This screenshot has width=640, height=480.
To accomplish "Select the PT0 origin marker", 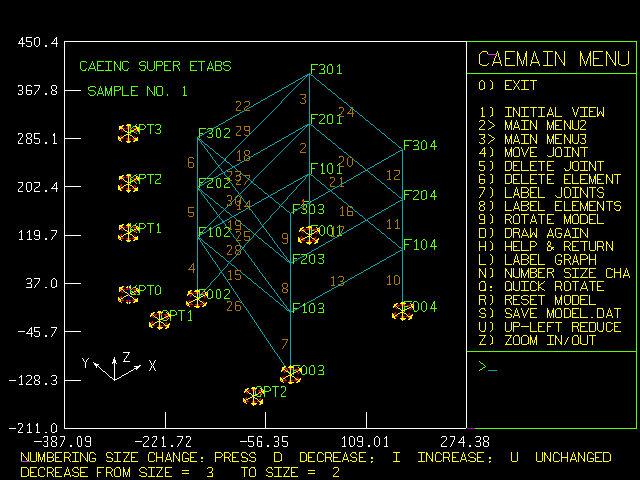I will pos(129,294).
